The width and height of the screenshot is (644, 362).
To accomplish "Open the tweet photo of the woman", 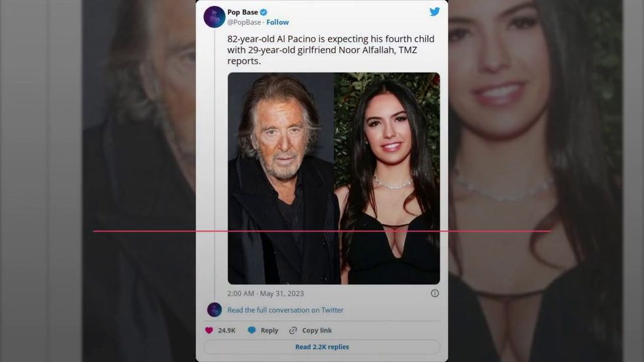I will [x=387, y=179].
